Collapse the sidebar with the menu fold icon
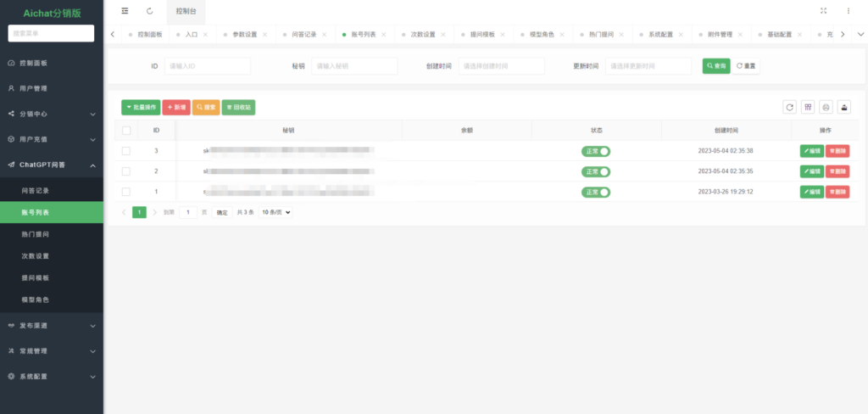The width and height of the screenshot is (868, 414). [125, 10]
